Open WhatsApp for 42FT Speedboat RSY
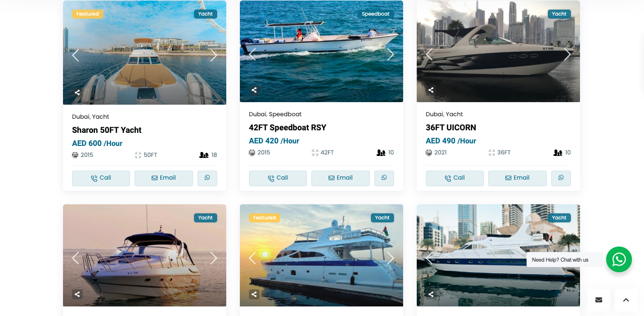The width and height of the screenshot is (644, 316). coord(384,178)
